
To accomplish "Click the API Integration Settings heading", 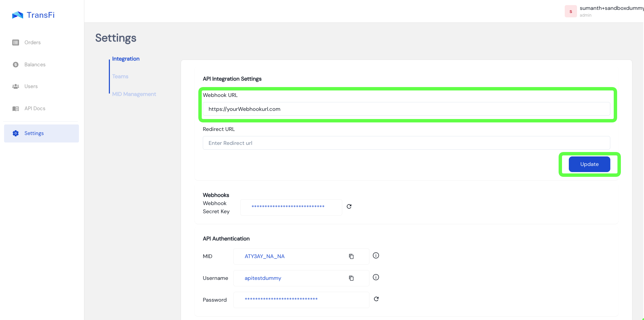I will [232, 79].
